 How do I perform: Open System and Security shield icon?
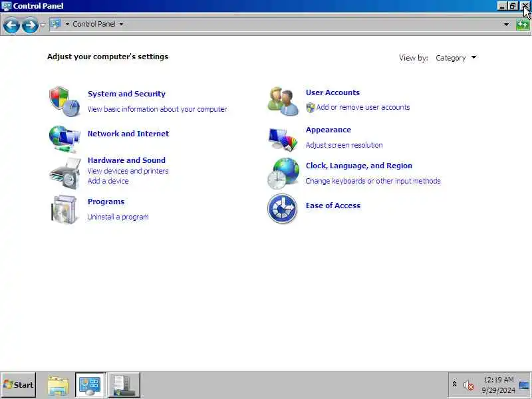pos(65,101)
